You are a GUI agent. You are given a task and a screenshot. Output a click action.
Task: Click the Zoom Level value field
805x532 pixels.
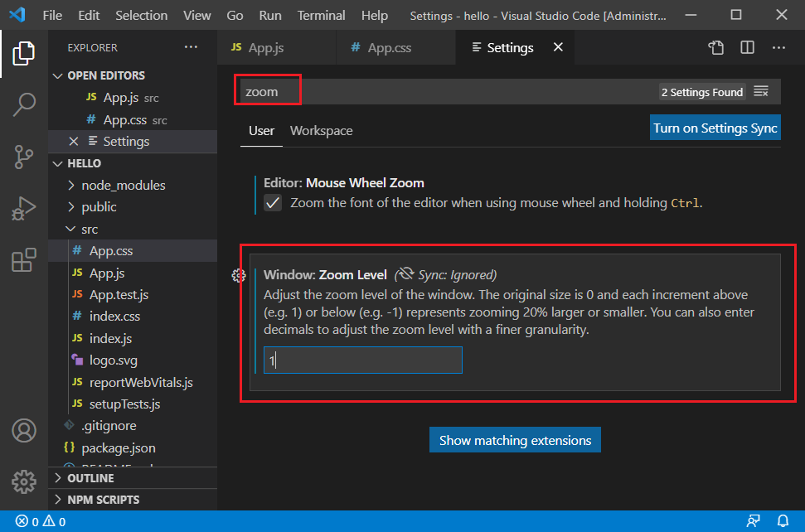pos(363,360)
